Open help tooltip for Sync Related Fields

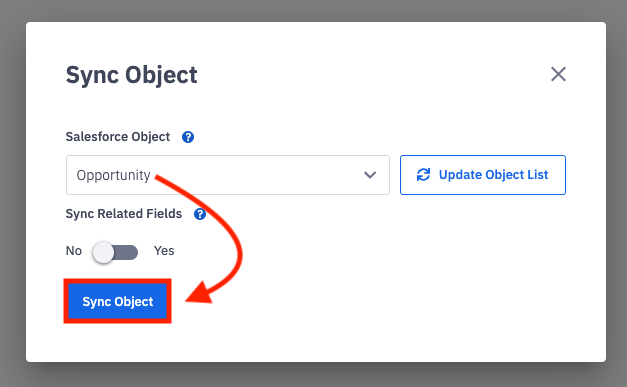tap(200, 214)
